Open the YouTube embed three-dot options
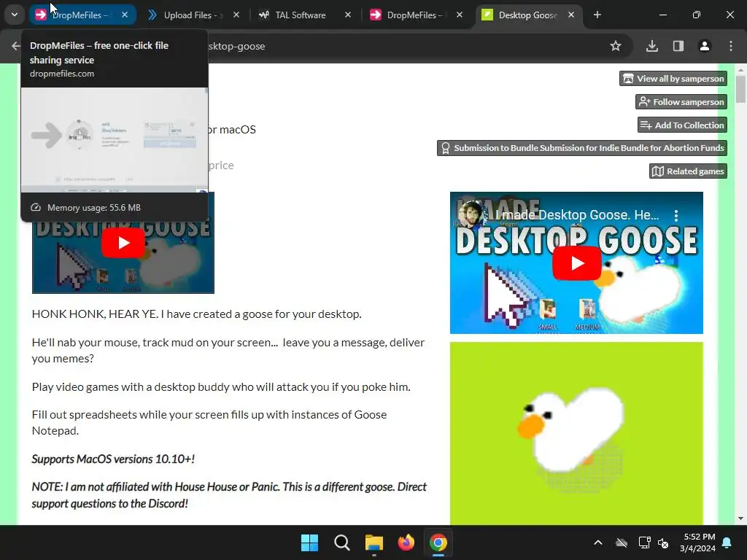This screenshot has height=560, width=747. coord(676,216)
